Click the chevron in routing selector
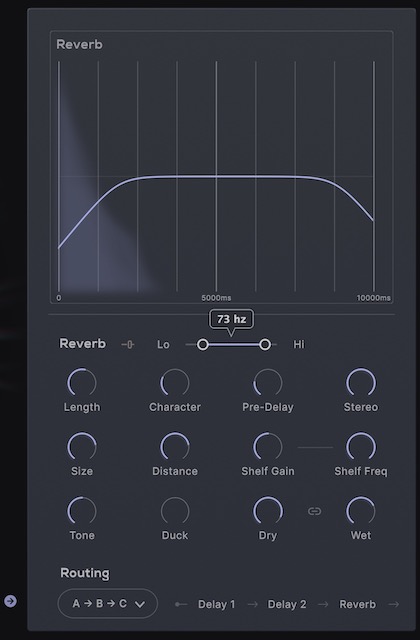The height and width of the screenshot is (640, 420). tap(140, 604)
